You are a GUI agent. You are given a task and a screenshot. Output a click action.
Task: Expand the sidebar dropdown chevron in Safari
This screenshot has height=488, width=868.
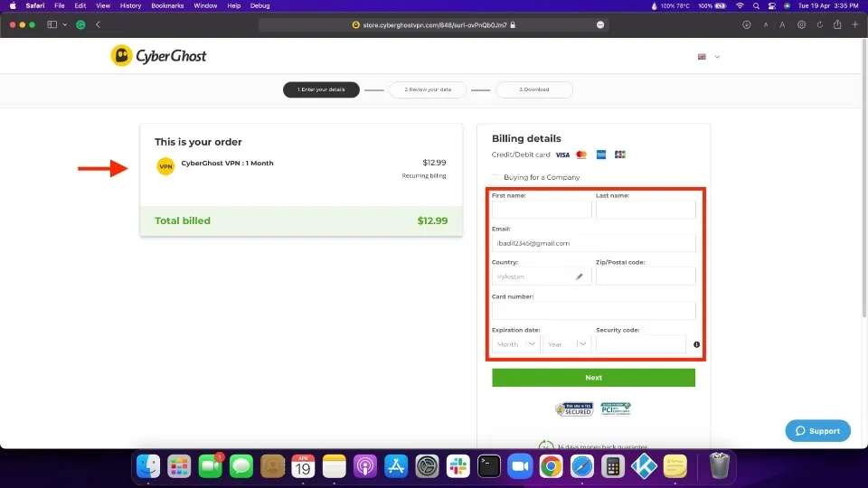click(x=65, y=24)
